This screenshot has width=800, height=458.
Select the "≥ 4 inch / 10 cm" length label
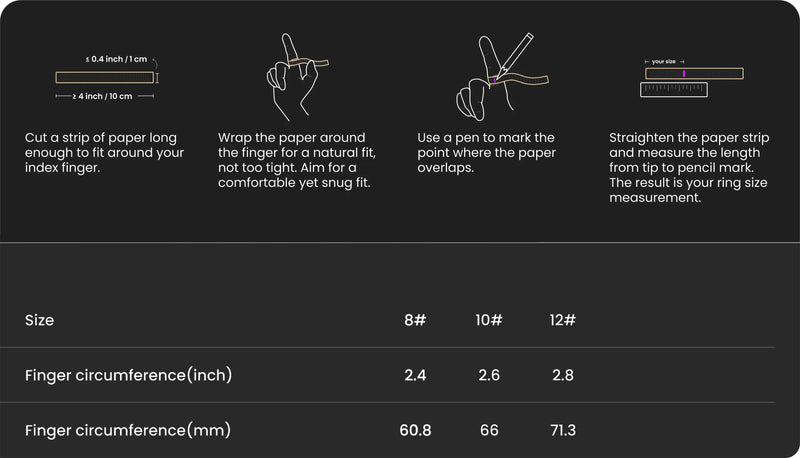[105, 96]
